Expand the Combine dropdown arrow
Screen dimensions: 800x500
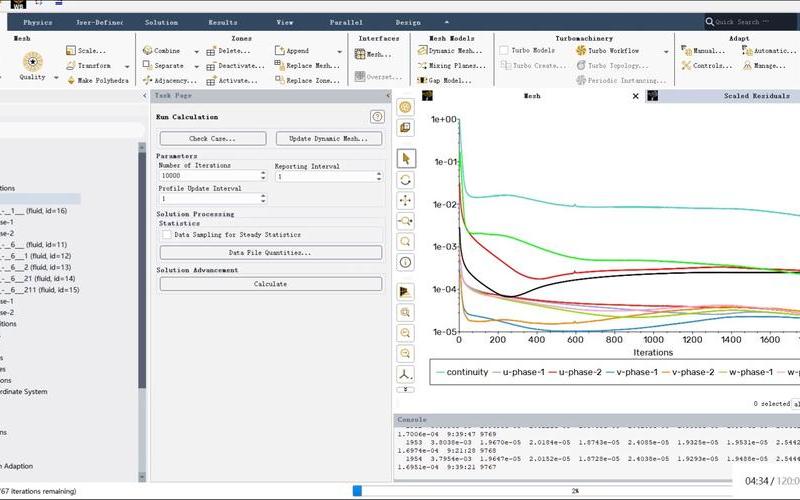click(196, 52)
